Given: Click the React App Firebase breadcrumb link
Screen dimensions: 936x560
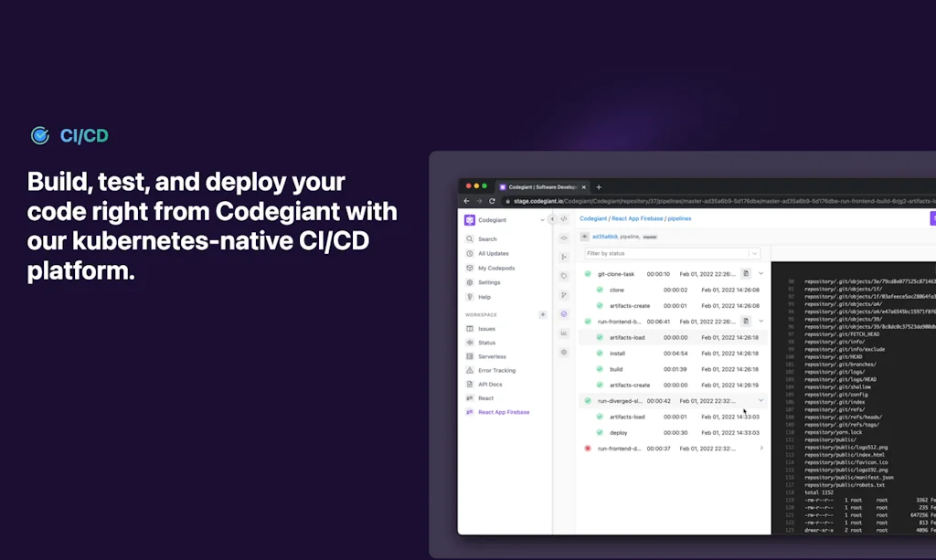Looking at the screenshot, I should pos(637,219).
